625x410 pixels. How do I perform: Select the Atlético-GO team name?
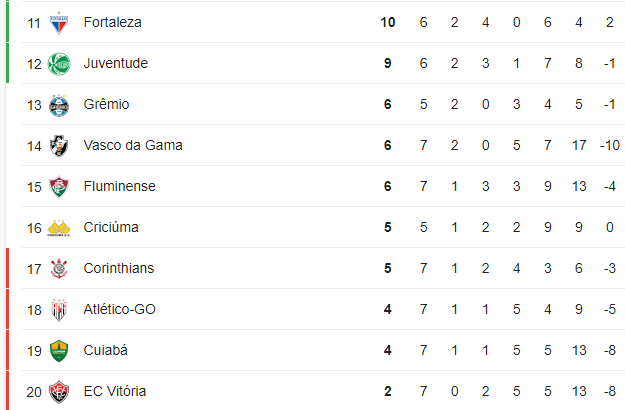(x=120, y=310)
